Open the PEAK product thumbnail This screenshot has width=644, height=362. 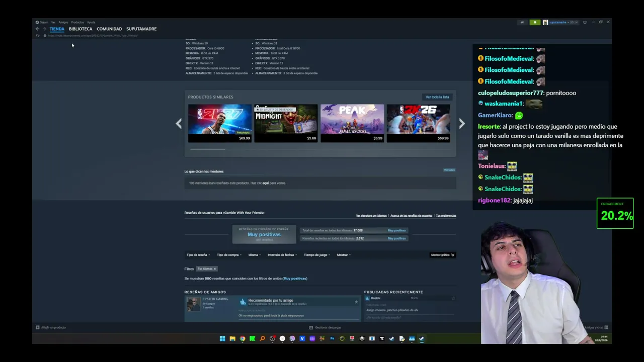[x=352, y=123]
